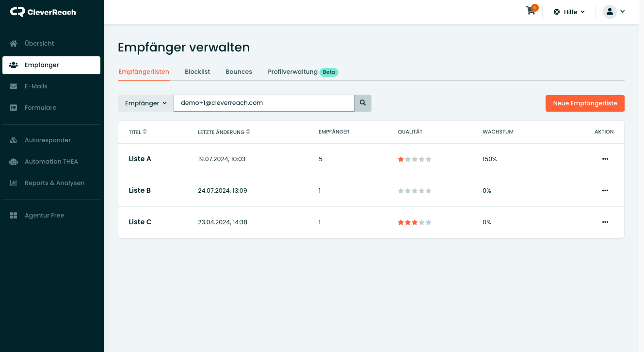644x352 pixels.
Task: Click the E-Mails envelope icon
Action: point(14,86)
